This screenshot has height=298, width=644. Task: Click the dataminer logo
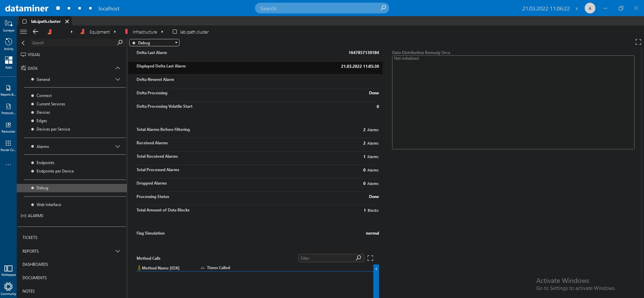27,8
